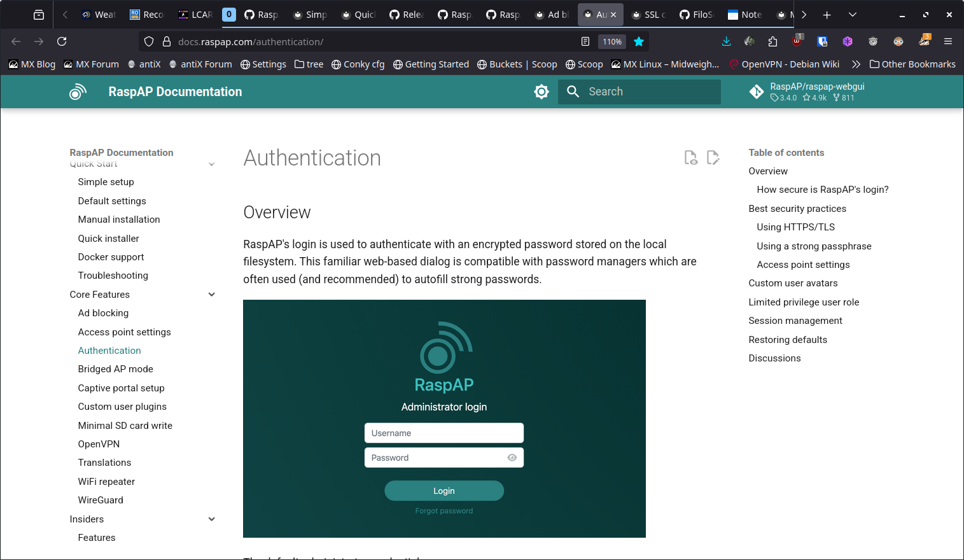964x560 pixels.
Task: Open the Bridged AP mode page
Action: [x=115, y=369]
